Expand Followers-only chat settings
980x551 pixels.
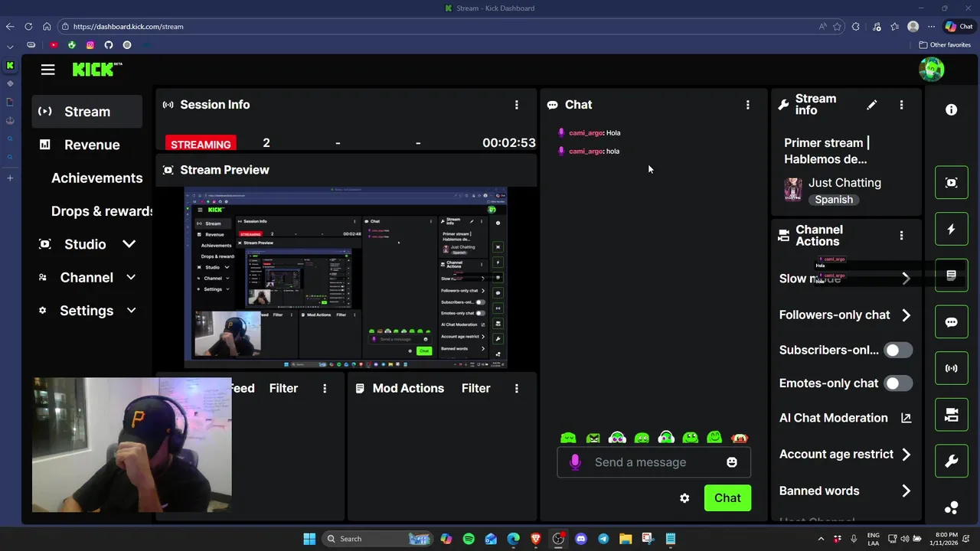pos(906,315)
